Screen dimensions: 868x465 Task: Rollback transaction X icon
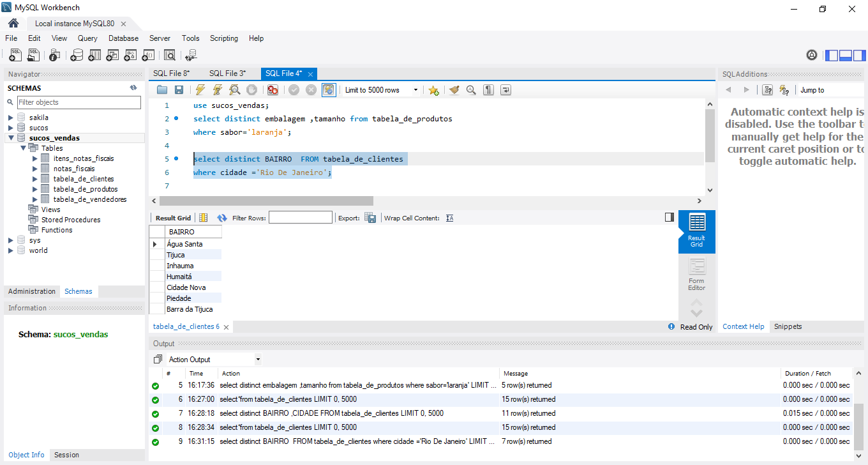(x=311, y=90)
